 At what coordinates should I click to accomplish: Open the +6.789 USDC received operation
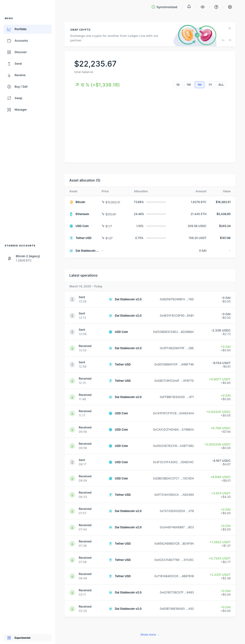150,429
